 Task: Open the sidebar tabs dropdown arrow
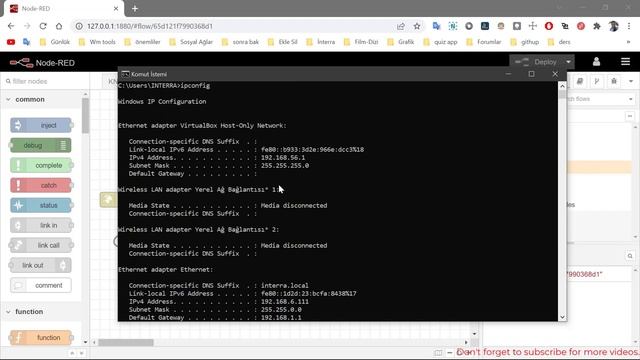[x=631, y=81]
